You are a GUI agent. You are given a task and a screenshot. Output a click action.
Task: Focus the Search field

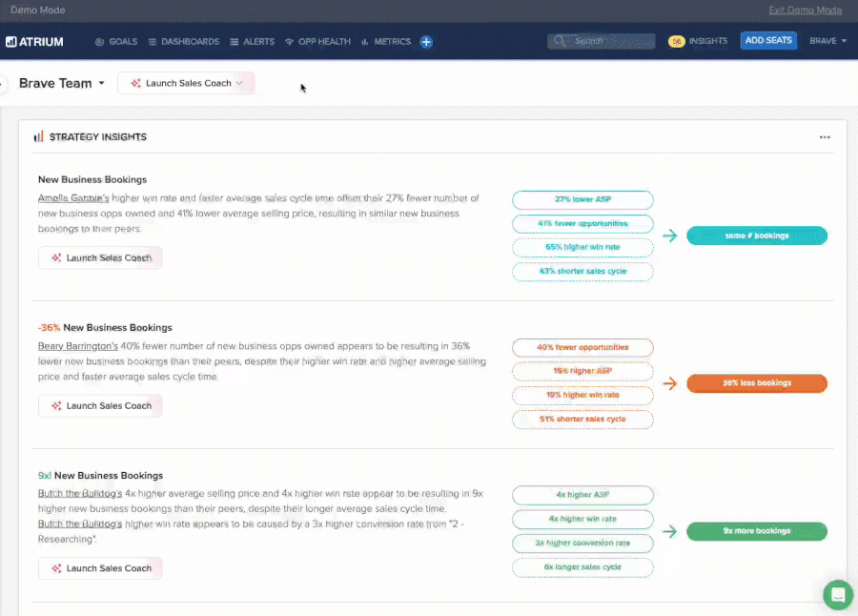[602, 41]
